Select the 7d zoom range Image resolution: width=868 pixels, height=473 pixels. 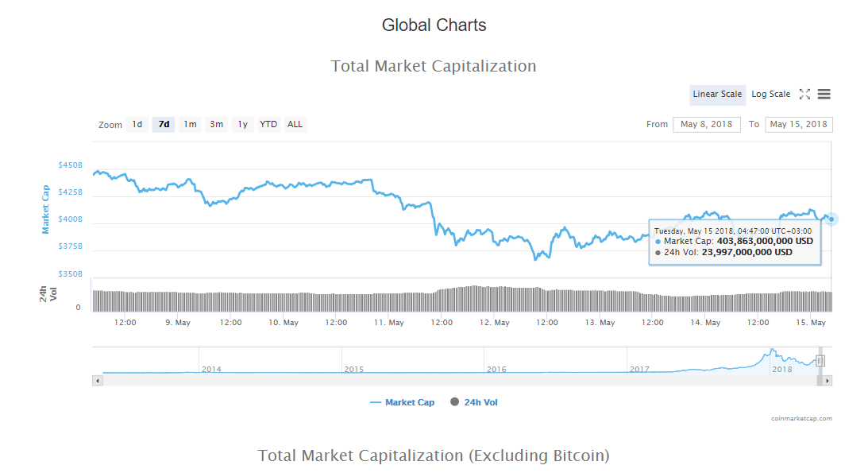(x=164, y=125)
